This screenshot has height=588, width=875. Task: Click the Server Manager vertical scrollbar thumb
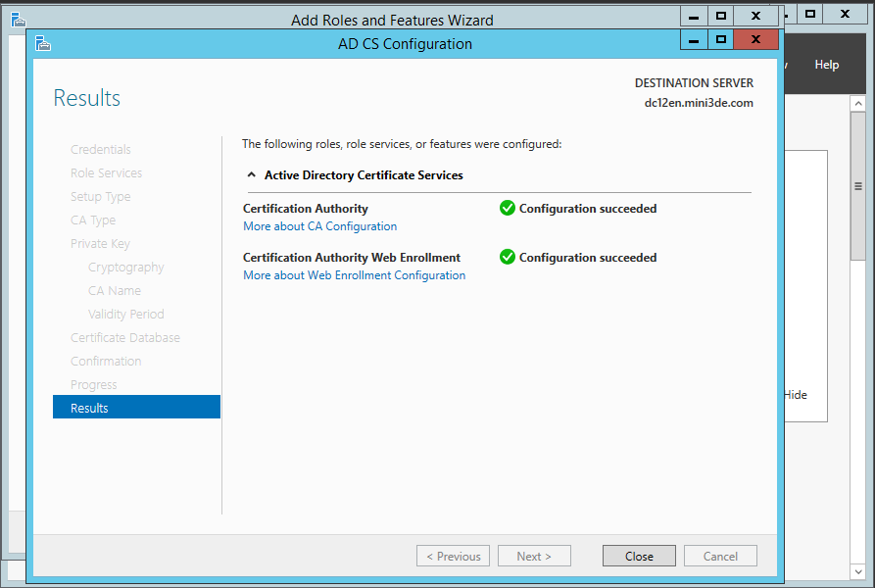point(858,186)
